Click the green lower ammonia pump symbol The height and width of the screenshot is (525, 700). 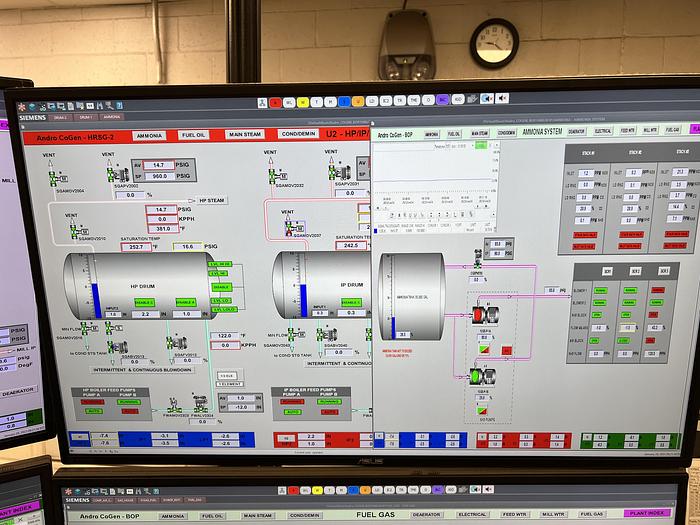tap(483, 376)
